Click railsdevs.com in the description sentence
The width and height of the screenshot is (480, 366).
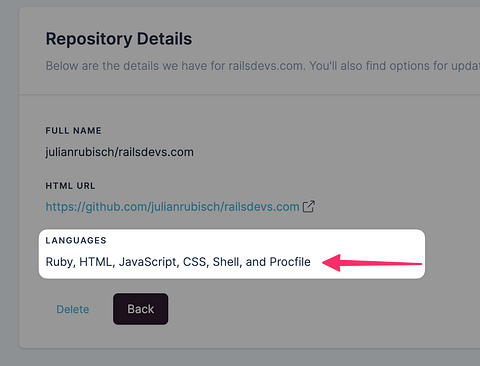pyautogui.click(x=266, y=66)
